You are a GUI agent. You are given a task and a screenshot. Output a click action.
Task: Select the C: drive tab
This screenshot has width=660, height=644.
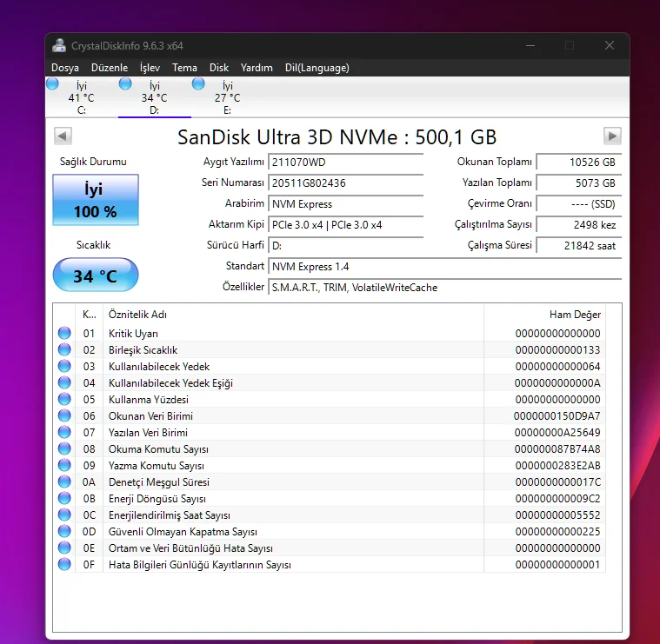[81, 97]
